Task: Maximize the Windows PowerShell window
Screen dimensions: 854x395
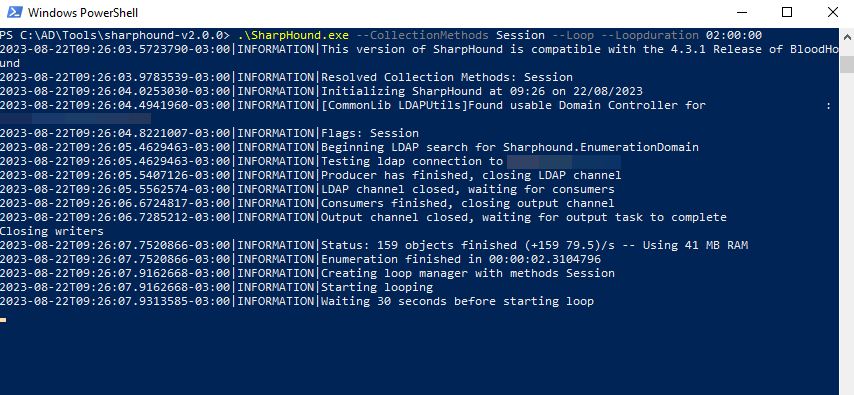Action: (786, 12)
